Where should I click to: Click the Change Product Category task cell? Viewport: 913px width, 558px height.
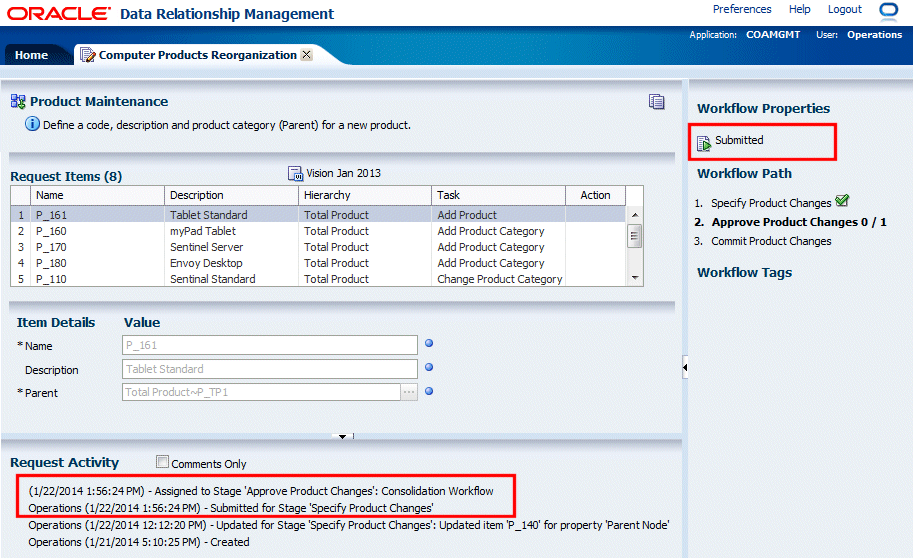pos(500,279)
